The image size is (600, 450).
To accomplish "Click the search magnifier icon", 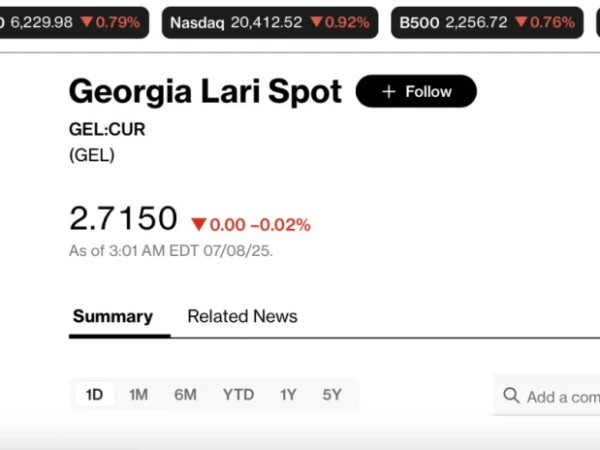I will [511, 395].
